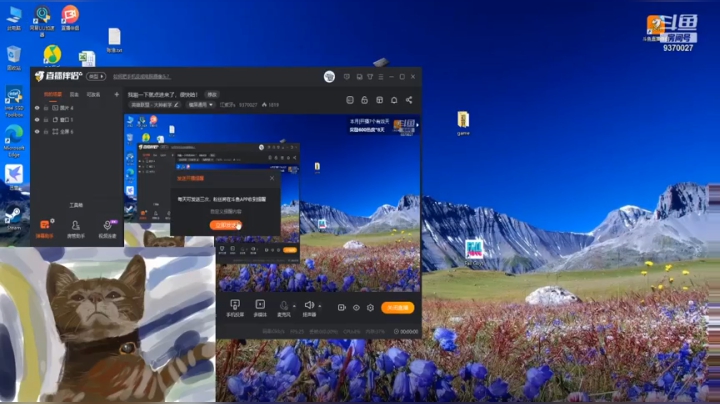Image resolution: width=720 pixels, height=404 pixels.
Task: Open 直播伴侣 desktop shortcut
Action: pyautogui.click(x=70, y=18)
